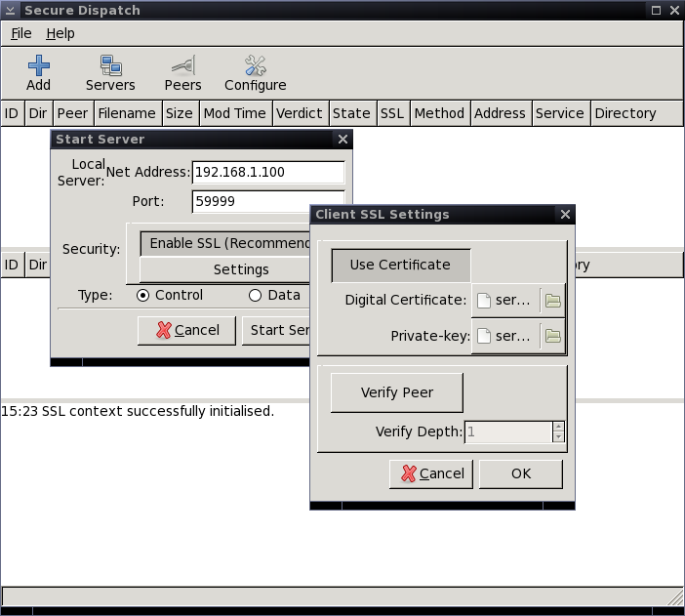Open the File menu
The width and height of the screenshot is (685, 616).
pos(21,33)
